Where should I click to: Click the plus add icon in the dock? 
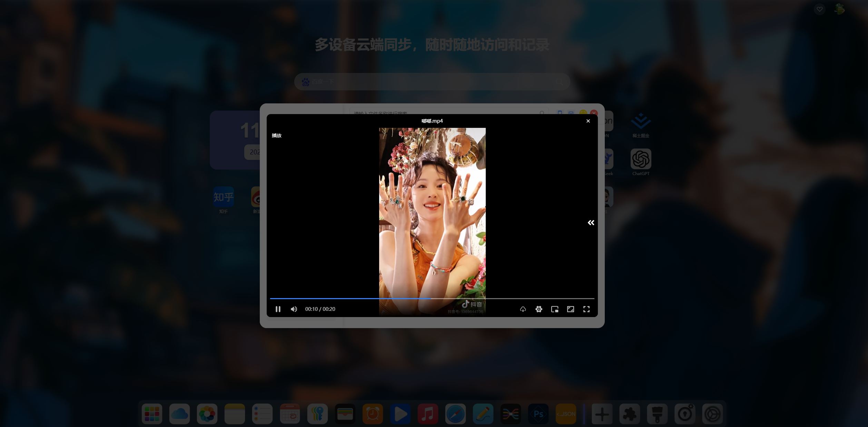click(602, 414)
